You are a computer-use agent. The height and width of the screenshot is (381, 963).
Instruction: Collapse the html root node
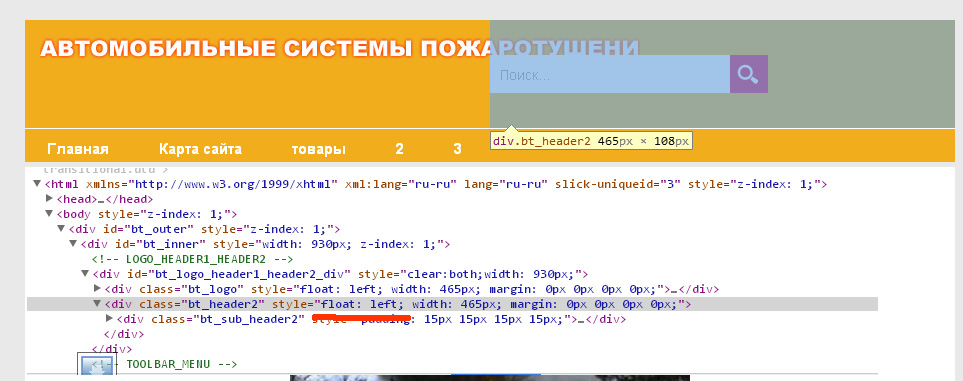tap(37, 184)
